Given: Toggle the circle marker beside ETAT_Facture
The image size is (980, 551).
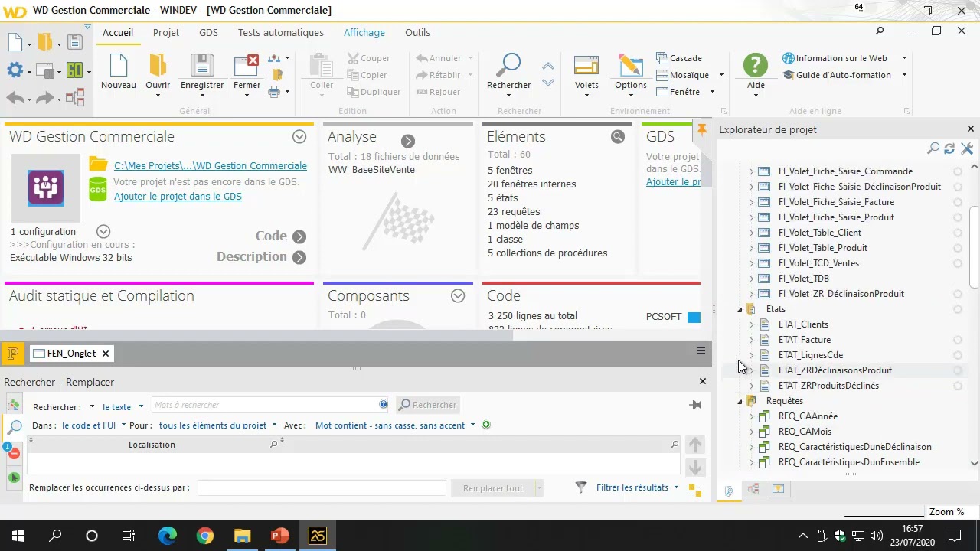Looking at the screenshot, I should point(958,340).
